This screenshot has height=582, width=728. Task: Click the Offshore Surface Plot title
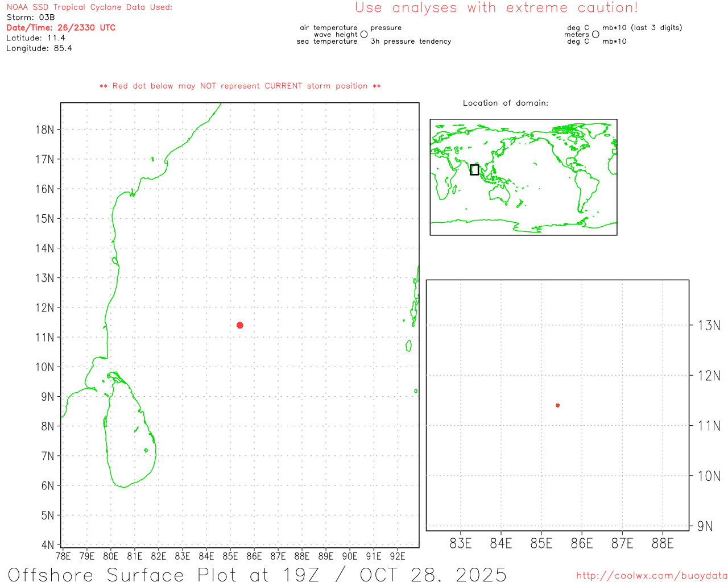[x=257, y=573]
